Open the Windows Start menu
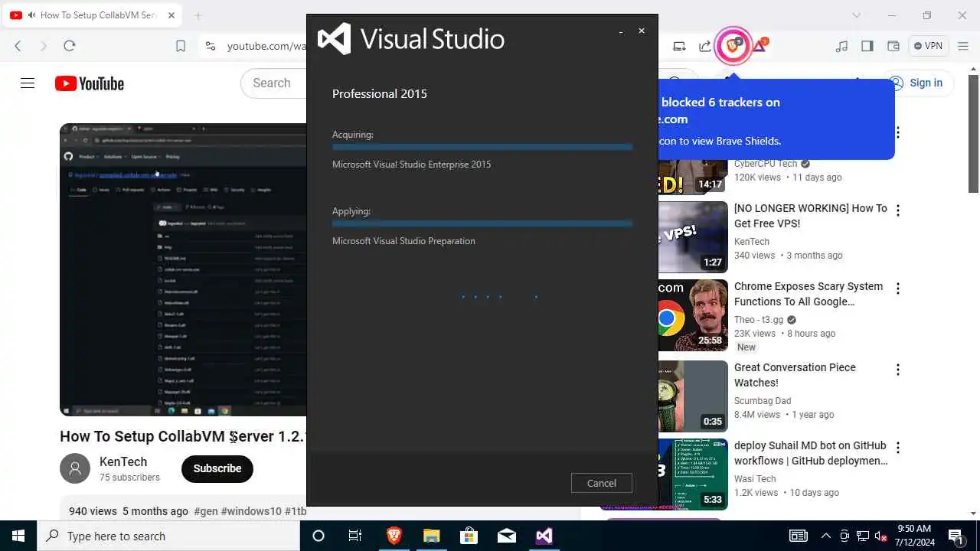980x551 pixels. [x=18, y=536]
